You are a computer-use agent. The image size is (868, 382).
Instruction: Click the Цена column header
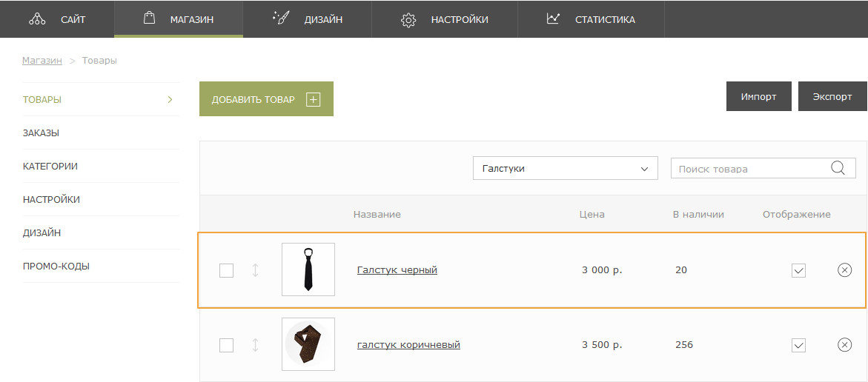[592, 214]
